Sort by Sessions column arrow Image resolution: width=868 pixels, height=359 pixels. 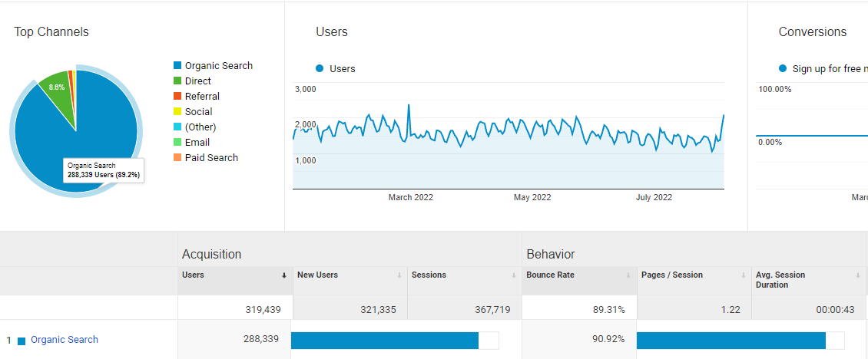[x=514, y=275]
